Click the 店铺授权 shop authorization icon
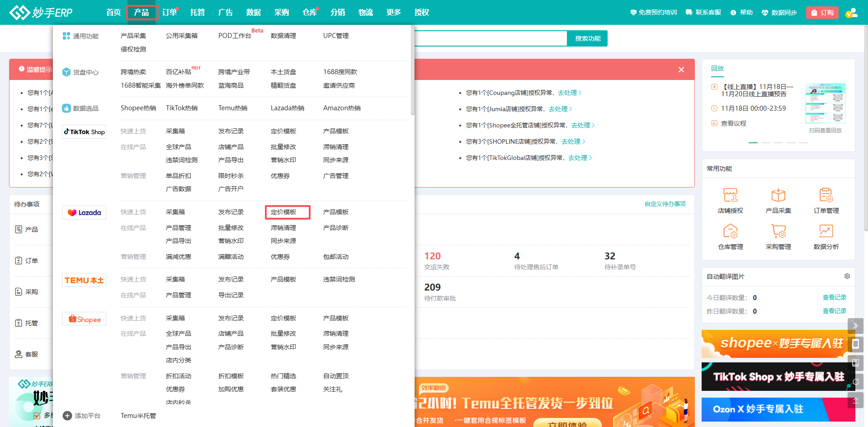 point(730,195)
